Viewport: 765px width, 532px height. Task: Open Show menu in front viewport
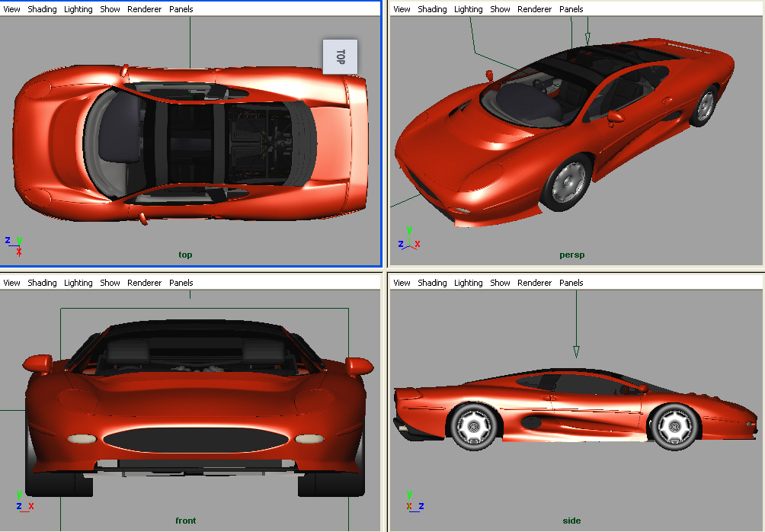tap(110, 283)
